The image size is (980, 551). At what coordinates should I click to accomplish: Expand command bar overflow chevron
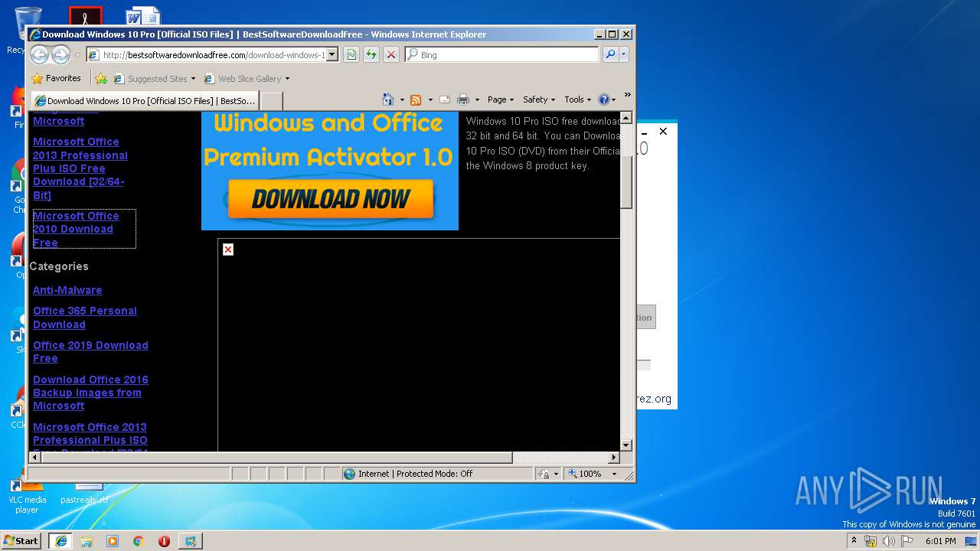click(x=627, y=96)
